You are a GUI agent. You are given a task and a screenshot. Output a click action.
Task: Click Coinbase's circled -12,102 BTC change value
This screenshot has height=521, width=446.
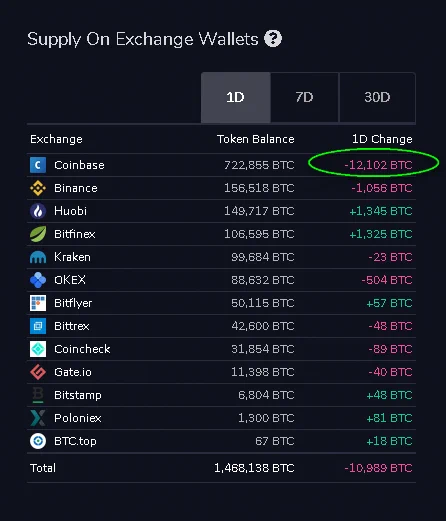click(x=378, y=165)
